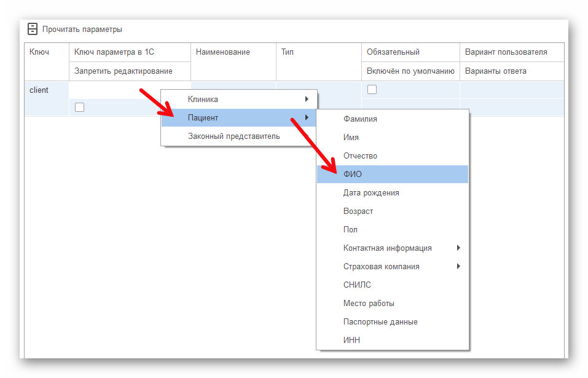
Task: Expand the Клиника submenu
Action: [238, 99]
